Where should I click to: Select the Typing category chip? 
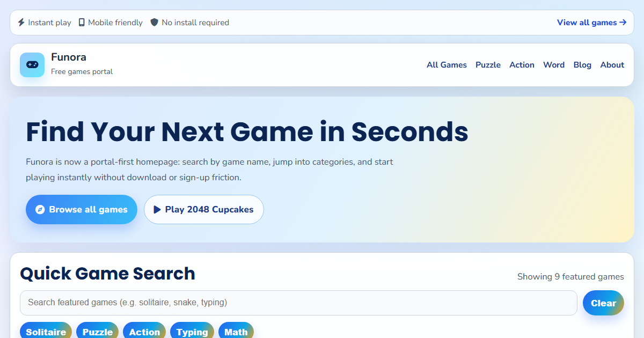tap(192, 331)
